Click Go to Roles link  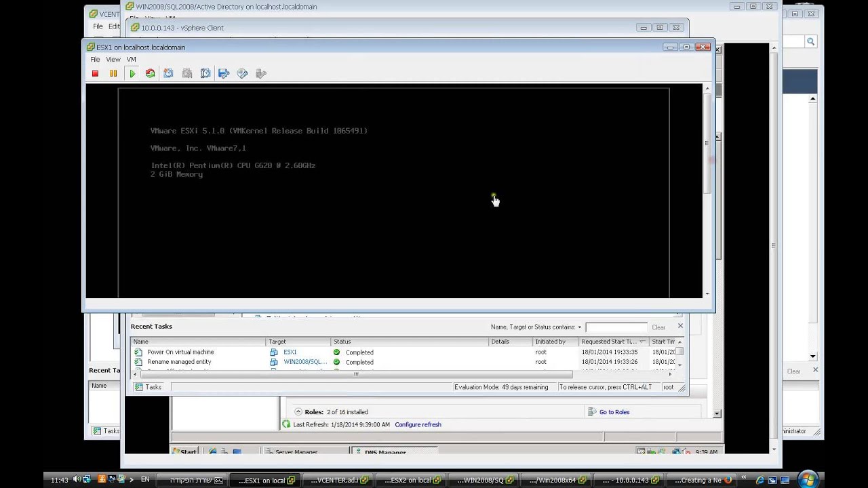(614, 412)
